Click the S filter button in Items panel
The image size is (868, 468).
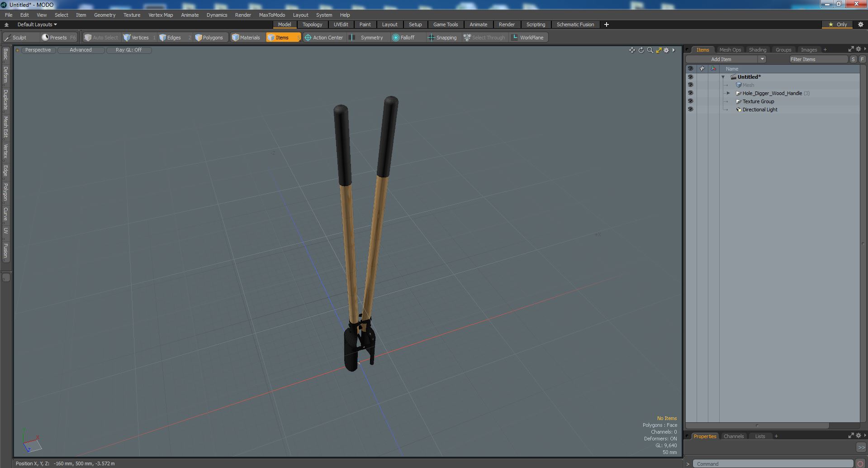[x=853, y=59]
